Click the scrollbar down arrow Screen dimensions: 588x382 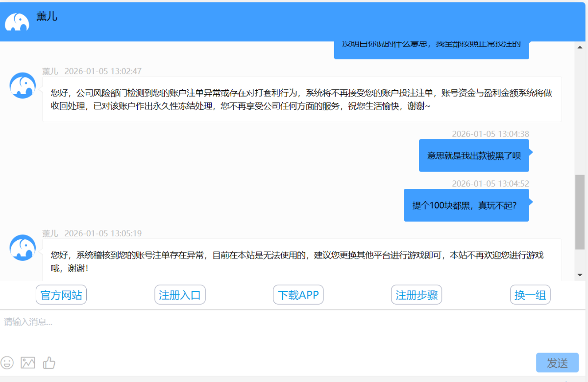tap(580, 275)
